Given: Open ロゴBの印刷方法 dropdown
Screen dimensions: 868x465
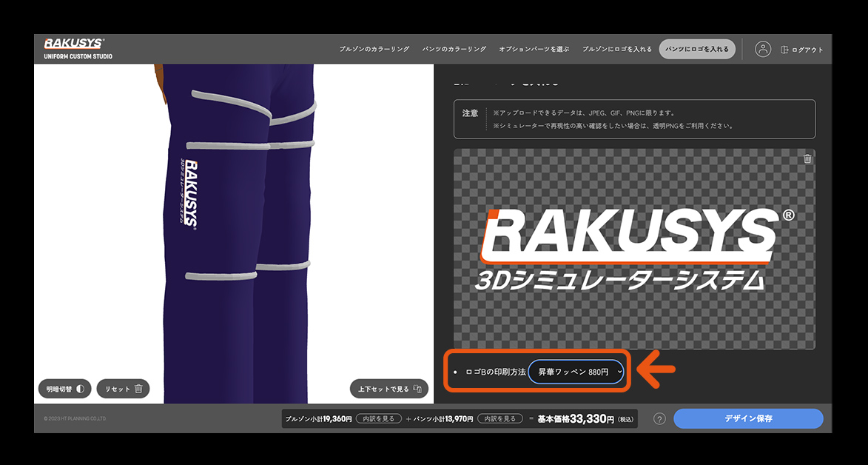Looking at the screenshot, I should (577, 372).
